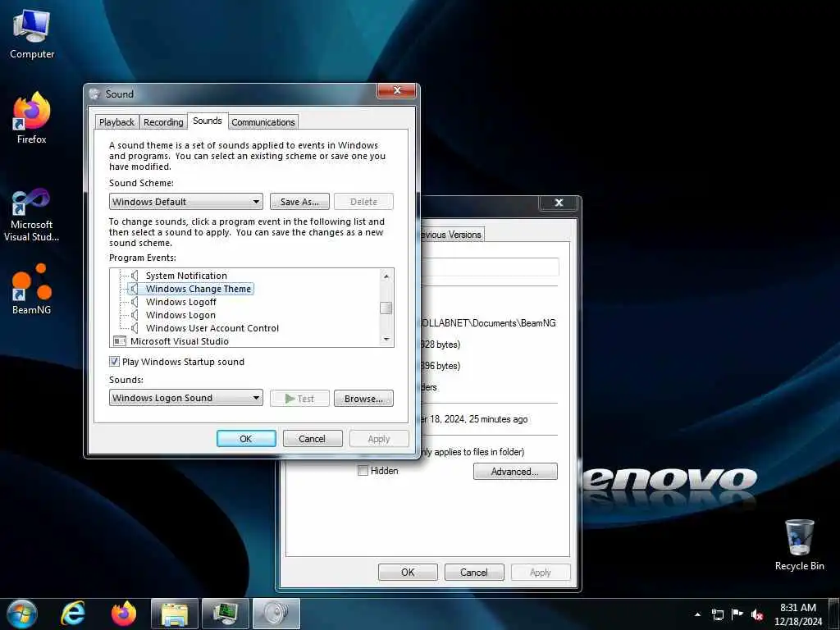
Task: Toggle the Hidden attribute checkbox
Action: [x=363, y=471]
